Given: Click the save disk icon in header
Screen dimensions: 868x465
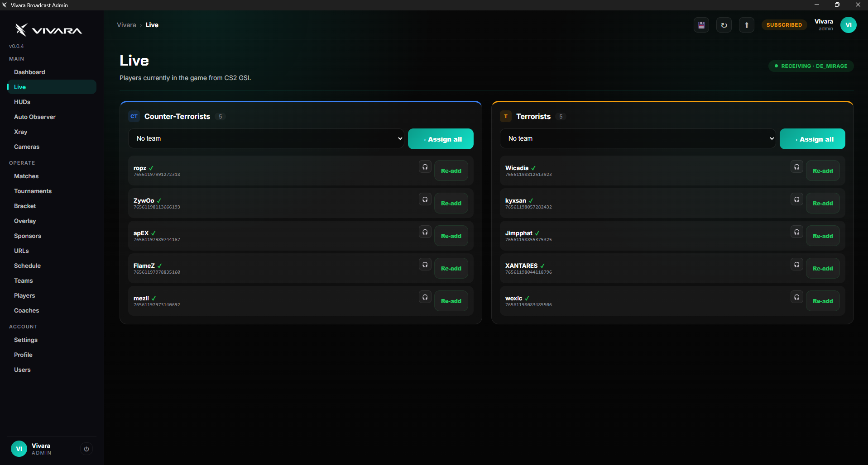Looking at the screenshot, I should click(x=701, y=25).
